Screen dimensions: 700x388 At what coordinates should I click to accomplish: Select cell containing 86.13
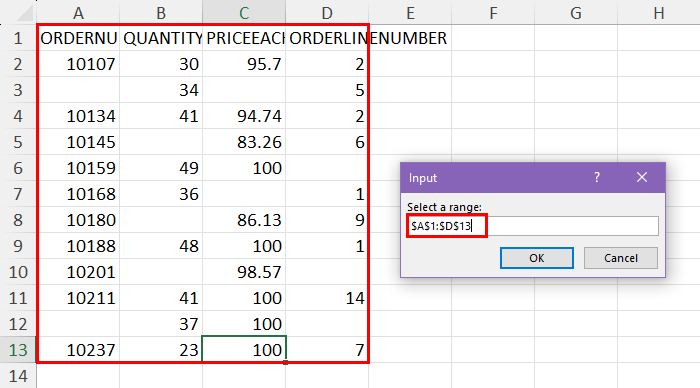click(244, 220)
